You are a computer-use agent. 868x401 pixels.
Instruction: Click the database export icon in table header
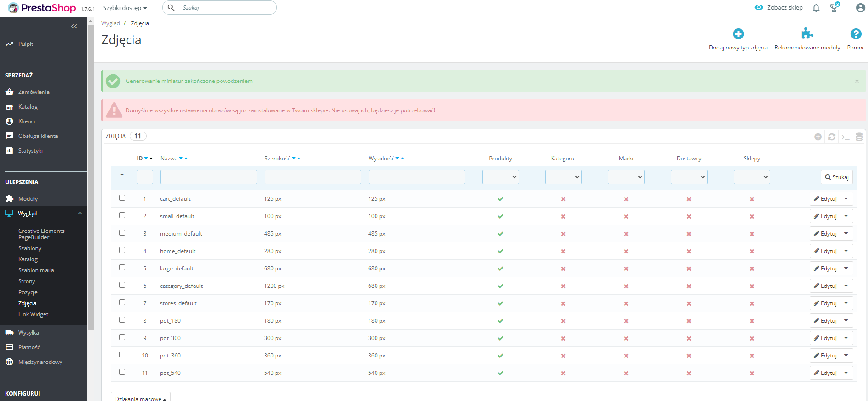click(x=859, y=137)
